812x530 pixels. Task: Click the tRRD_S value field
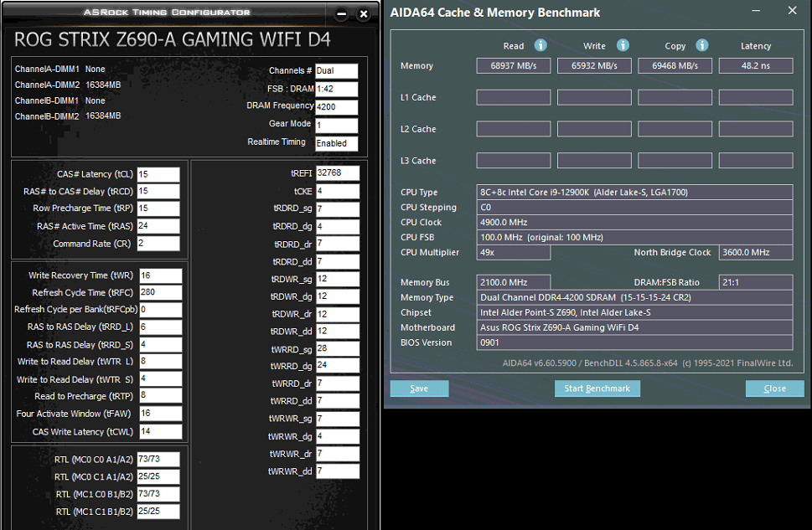[161, 345]
